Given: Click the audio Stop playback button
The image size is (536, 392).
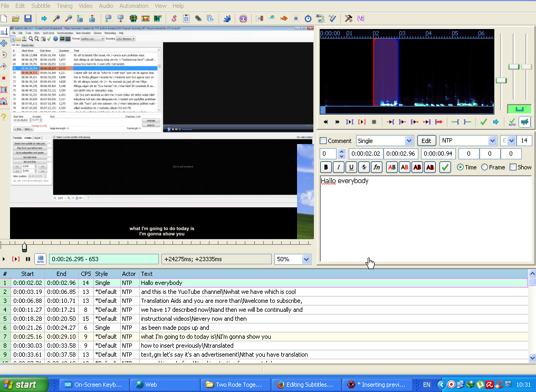Looking at the screenshot, I should pyautogui.click(x=374, y=122).
